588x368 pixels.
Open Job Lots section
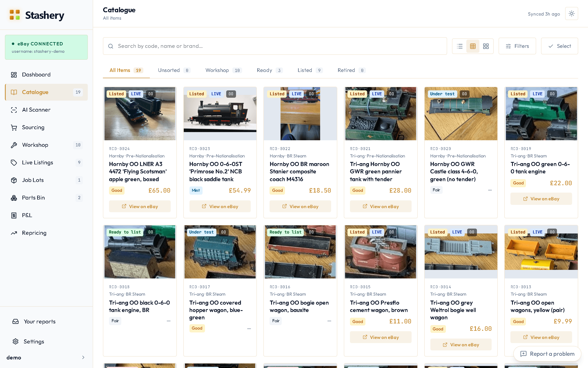click(46, 180)
